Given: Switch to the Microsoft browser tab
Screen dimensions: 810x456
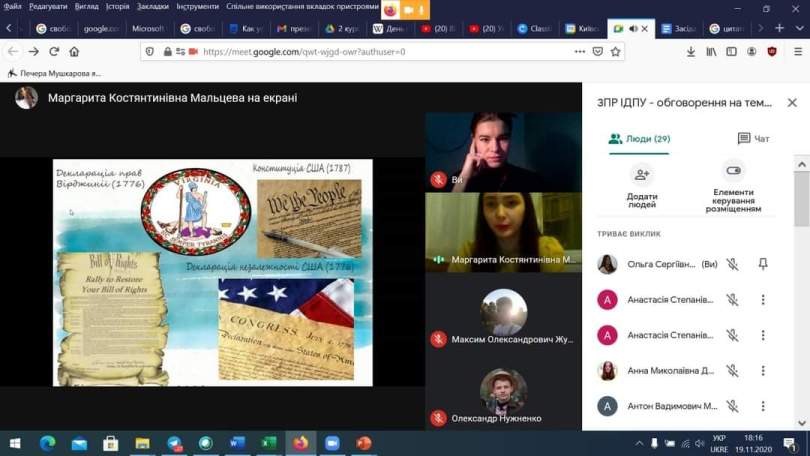Looking at the screenshot, I should click(x=147, y=28).
